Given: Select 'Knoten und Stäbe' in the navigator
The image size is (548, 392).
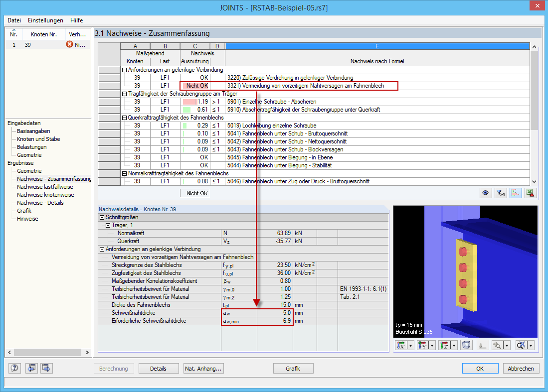Looking at the screenshot, I should [38, 139].
